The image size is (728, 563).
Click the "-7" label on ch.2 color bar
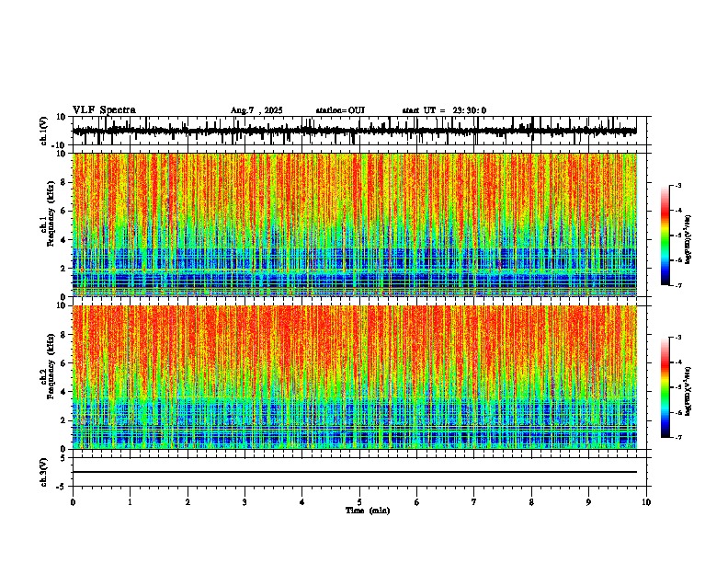[x=677, y=437]
